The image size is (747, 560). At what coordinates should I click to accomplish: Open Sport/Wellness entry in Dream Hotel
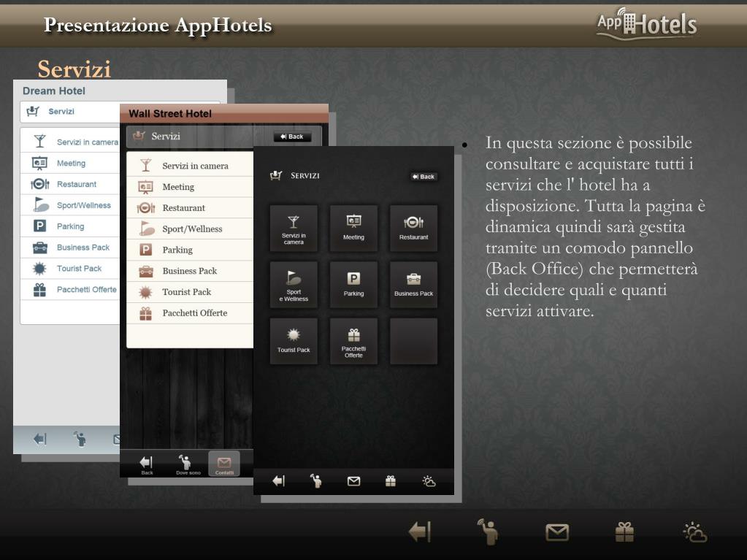(x=70, y=205)
